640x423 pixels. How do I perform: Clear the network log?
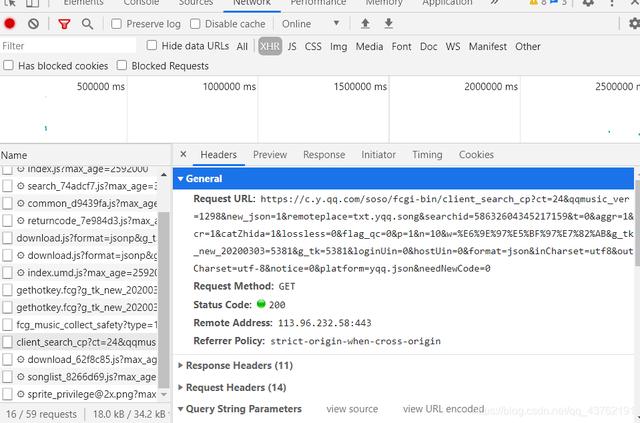33,23
